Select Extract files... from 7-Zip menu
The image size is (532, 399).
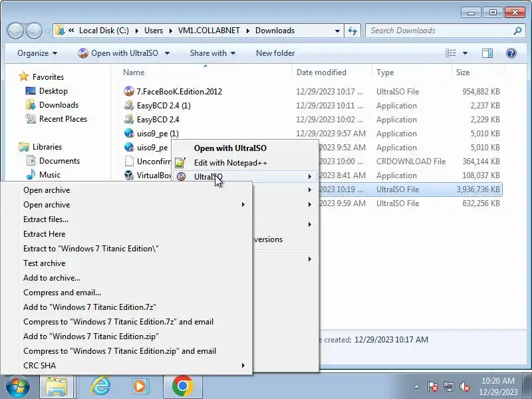click(46, 219)
